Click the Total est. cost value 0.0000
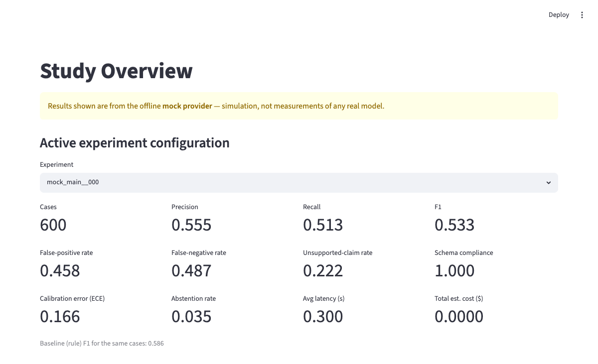598x364 pixels. 459,317
